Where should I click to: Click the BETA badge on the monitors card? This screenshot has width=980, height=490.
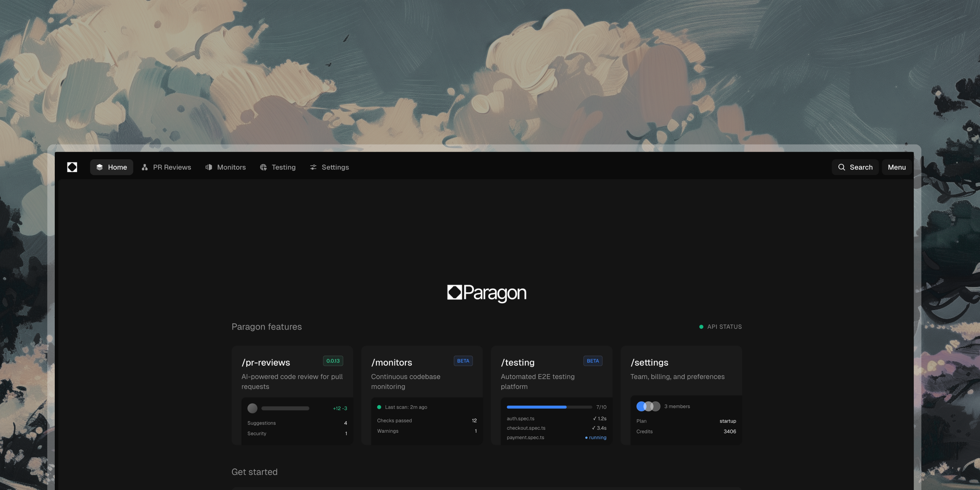point(463,361)
